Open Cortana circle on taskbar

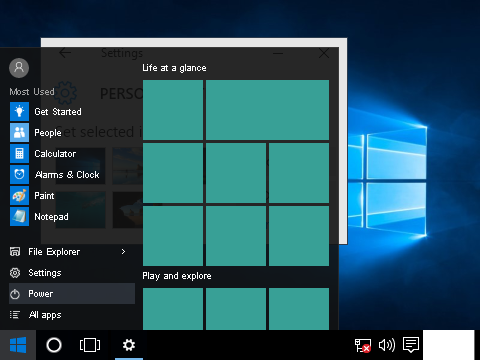coord(54,345)
